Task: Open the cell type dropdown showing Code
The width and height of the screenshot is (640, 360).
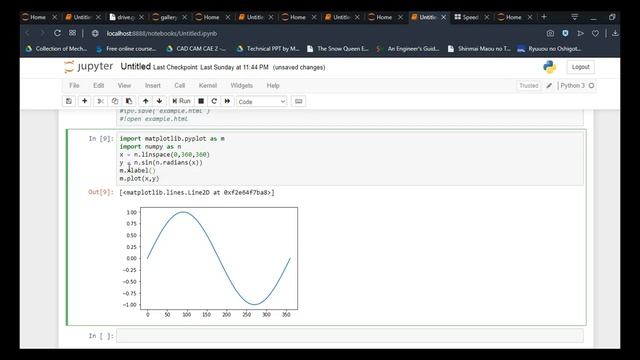Action: tap(262, 102)
